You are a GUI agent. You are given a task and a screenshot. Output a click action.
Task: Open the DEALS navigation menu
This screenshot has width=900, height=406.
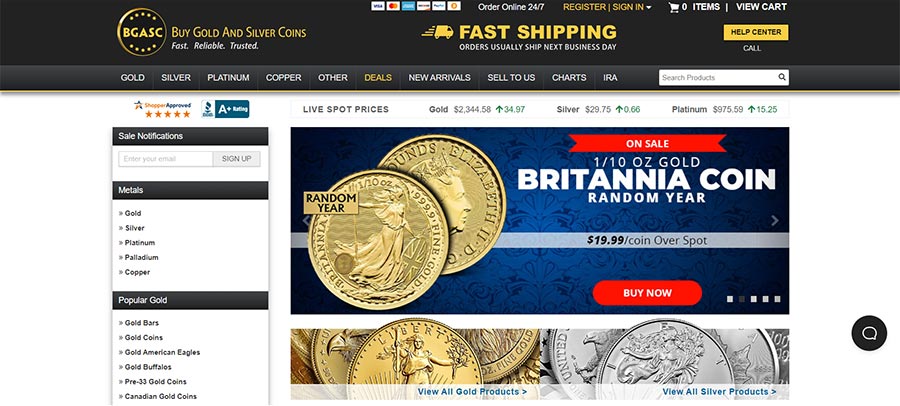[x=378, y=78]
